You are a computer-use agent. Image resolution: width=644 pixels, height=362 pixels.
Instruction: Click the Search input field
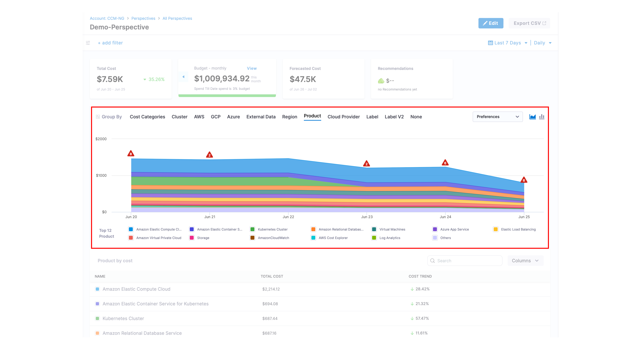pyautogui.click(x=468, y=261)
